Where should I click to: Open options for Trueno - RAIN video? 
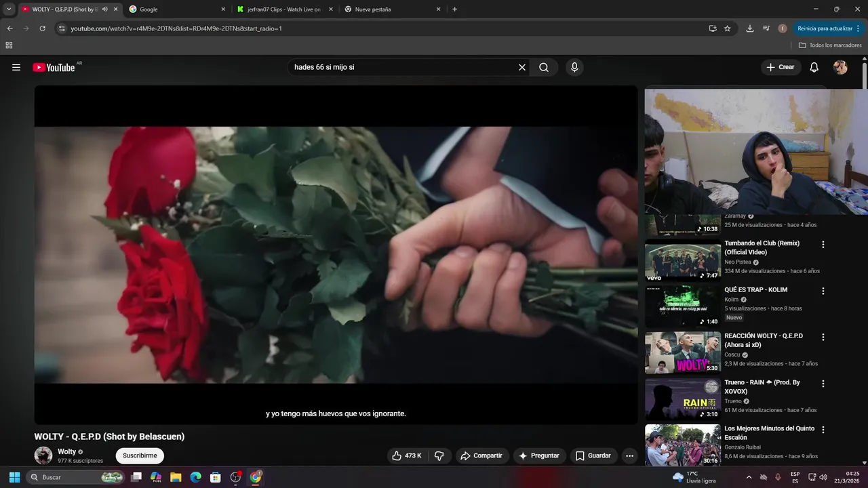(823, 384)
